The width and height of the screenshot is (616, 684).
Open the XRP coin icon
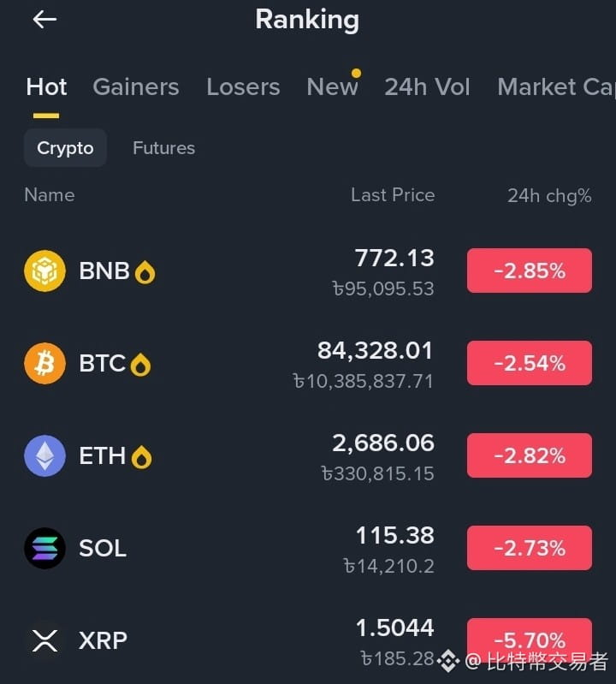click(x=44, y=641)
